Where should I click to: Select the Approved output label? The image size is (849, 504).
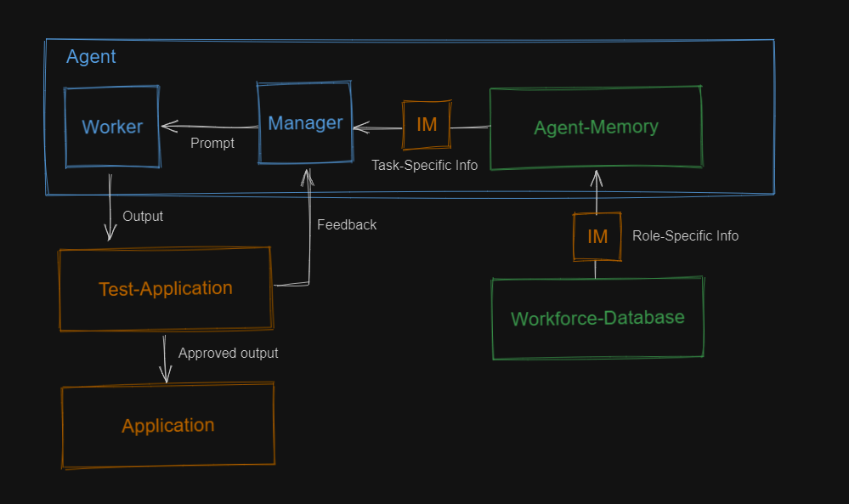click(x=228, y=353)
